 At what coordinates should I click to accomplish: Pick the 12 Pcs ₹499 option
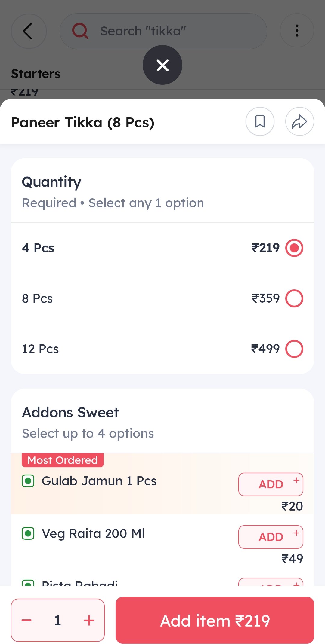pyautogui.click(x=294, y=349)
